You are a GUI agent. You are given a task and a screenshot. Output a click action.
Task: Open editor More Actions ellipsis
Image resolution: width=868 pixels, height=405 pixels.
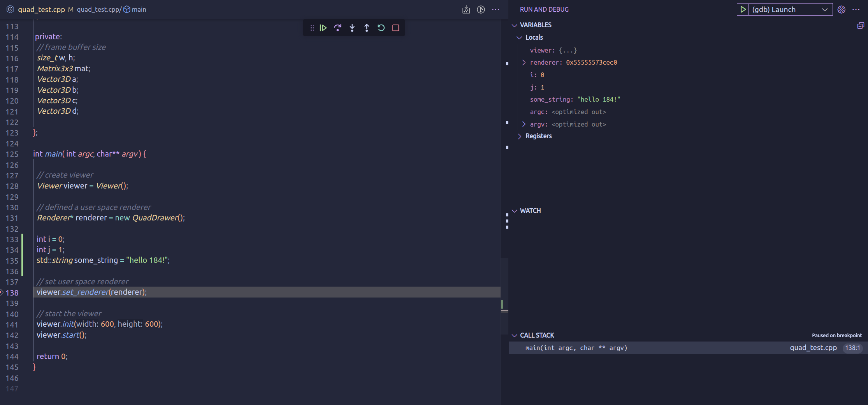tap(495, 9)
